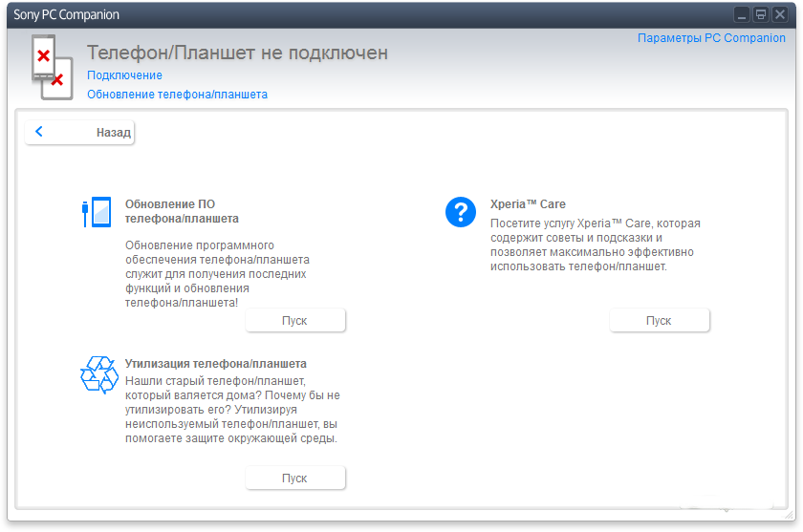Open the Обновление телефона/планшета link
The width and height of the screenshot is (803, 532).
click(177, 95)
